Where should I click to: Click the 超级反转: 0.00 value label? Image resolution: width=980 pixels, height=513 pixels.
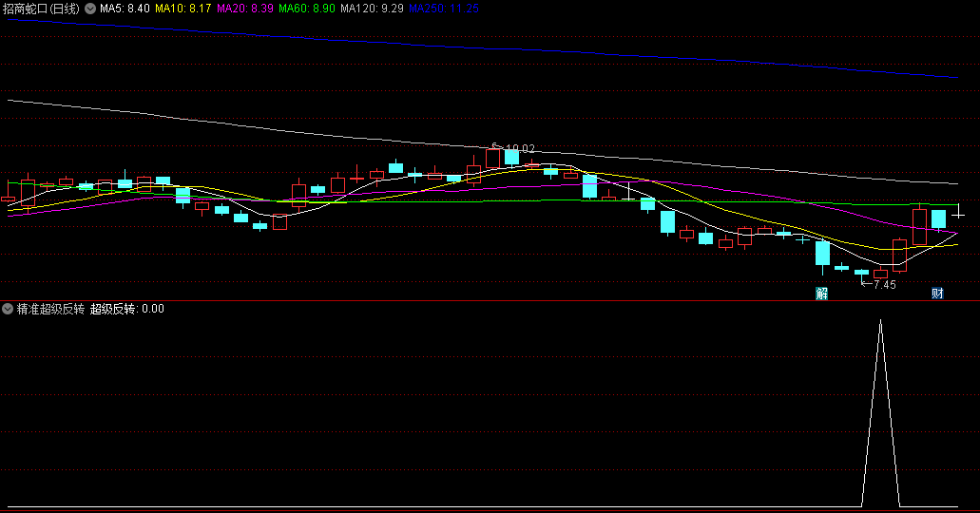coord(126,309)
